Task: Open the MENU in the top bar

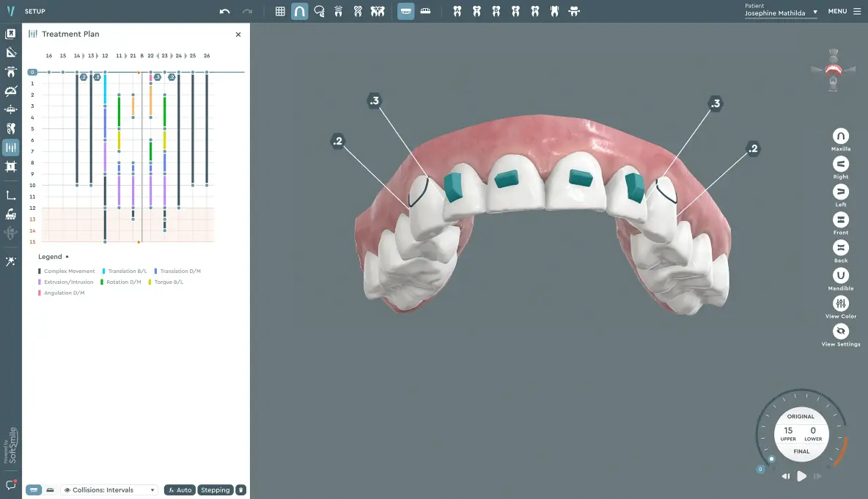Action: coord(836,11)
